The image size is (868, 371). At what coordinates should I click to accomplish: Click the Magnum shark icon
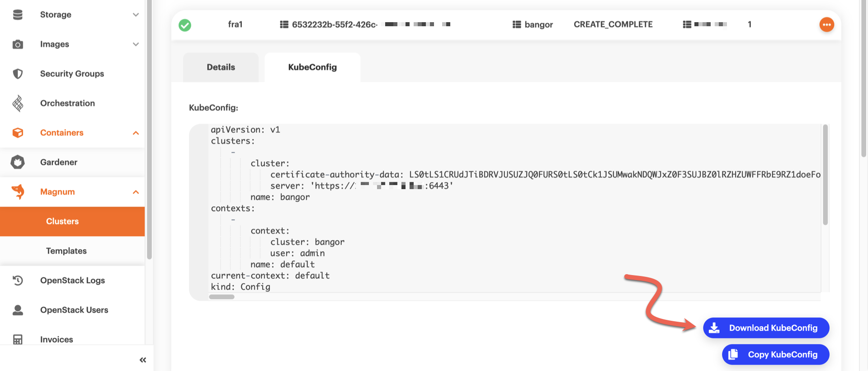[18, 192]
